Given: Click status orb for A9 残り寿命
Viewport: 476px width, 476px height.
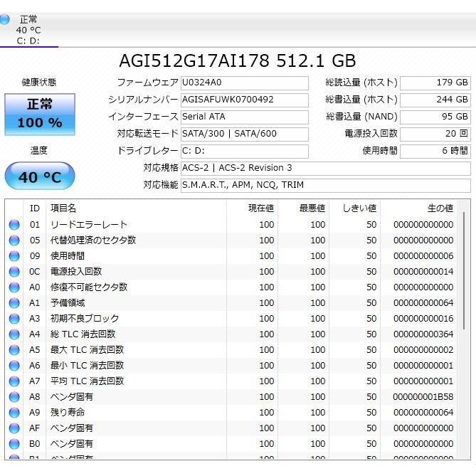Looking at the screenshot, I should pos(14,413).
